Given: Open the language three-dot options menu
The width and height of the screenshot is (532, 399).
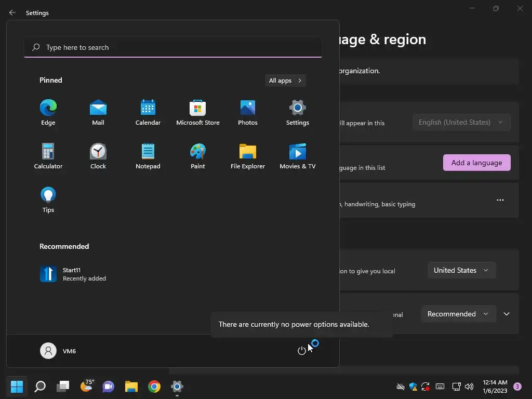Looking at the screenshot, I should pyautogui.click(x=500, y=200).
